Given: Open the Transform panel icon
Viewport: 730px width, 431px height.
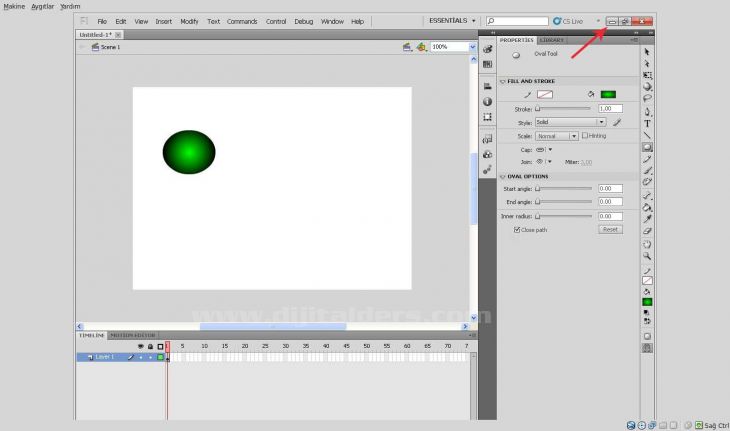Looking at the screenshot, I should click(487, 117).
